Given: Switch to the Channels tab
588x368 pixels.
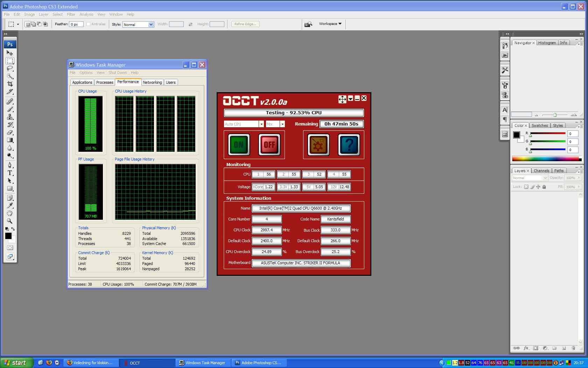Looking at the screenshot, I should [541, 171].
